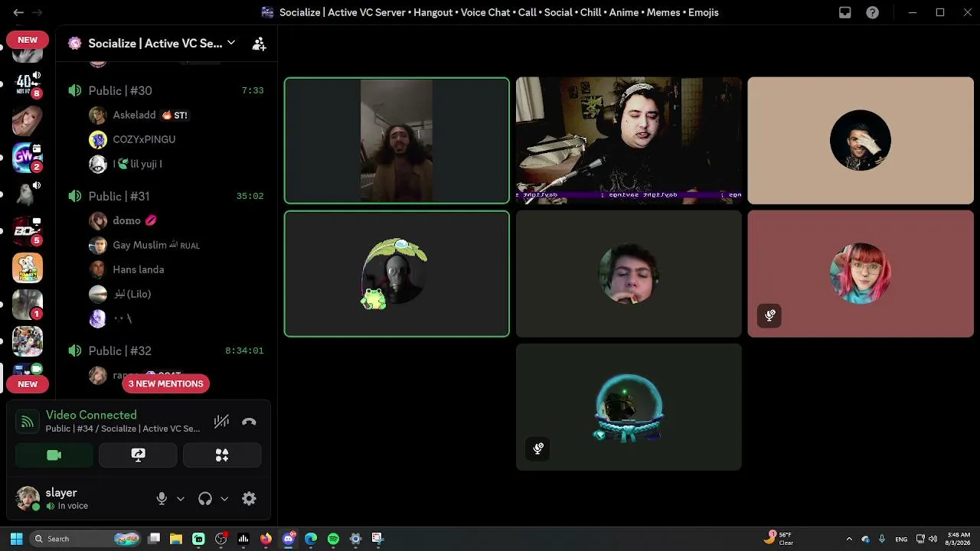Jump to the 3 New Mentions
The width and height of the screenshot is (980, 551).
click(x=165, y=383)
